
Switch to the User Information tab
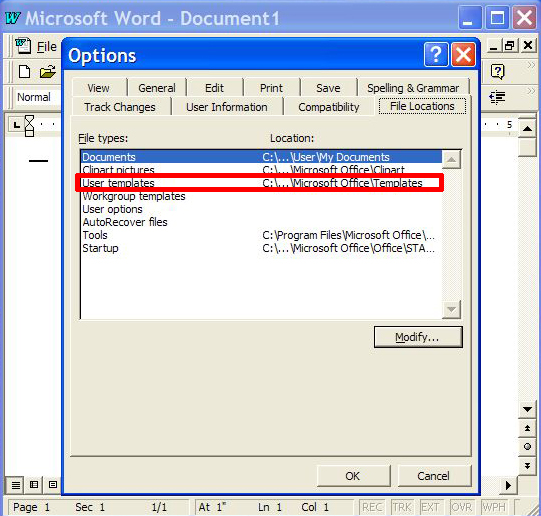click(227, 107)
